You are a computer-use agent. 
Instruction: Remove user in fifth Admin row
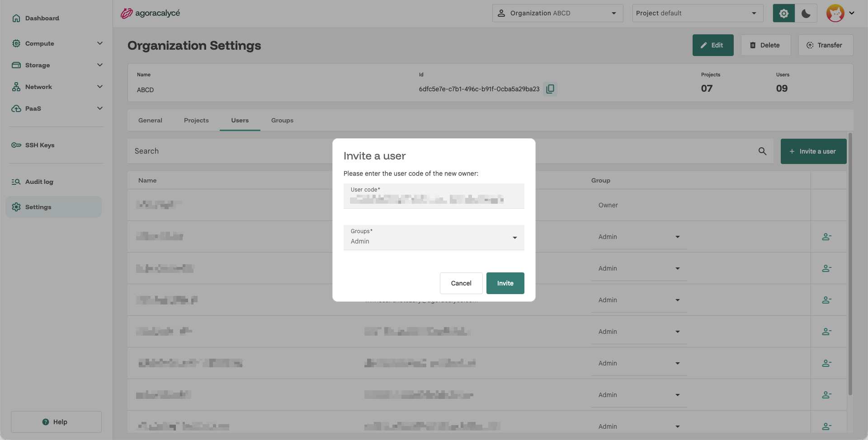click(x=827, y=363)
